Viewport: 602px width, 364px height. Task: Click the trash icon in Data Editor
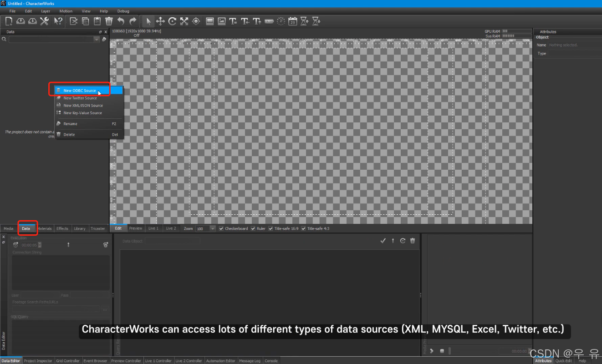coord(413,241)
